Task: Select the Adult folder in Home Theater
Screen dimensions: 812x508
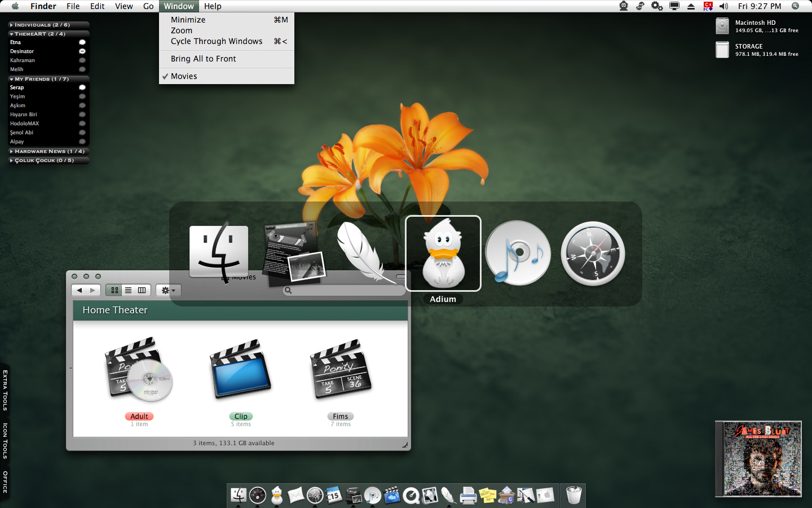Action: pos(139,370)
